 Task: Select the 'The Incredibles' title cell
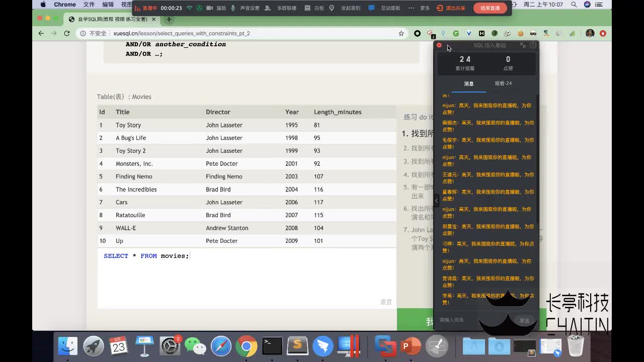click(136, 190)
